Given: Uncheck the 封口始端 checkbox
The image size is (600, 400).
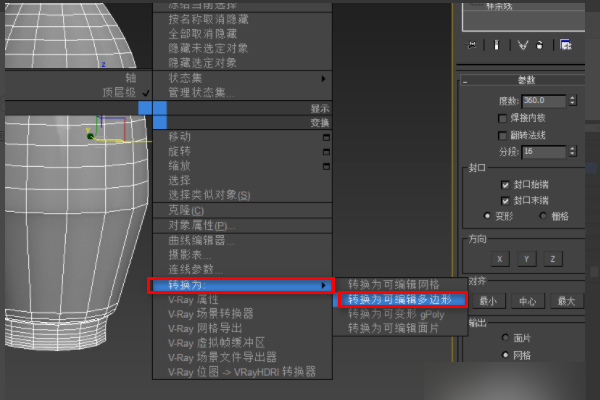Looking at the screenshot, I should [x=505, y=185].
